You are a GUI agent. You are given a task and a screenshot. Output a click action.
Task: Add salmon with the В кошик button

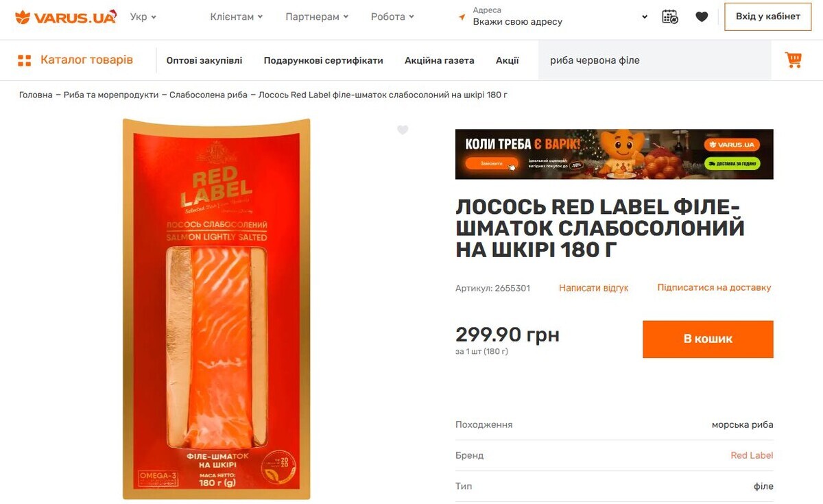pyautogui.click(x=708, y=339)
